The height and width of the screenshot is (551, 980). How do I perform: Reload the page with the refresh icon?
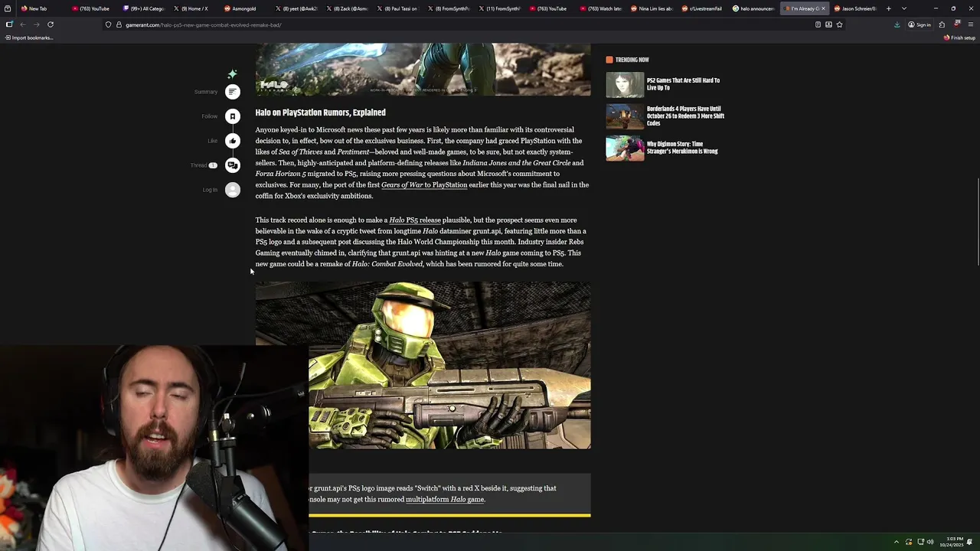pyautogui.click(x=51, y=24)
